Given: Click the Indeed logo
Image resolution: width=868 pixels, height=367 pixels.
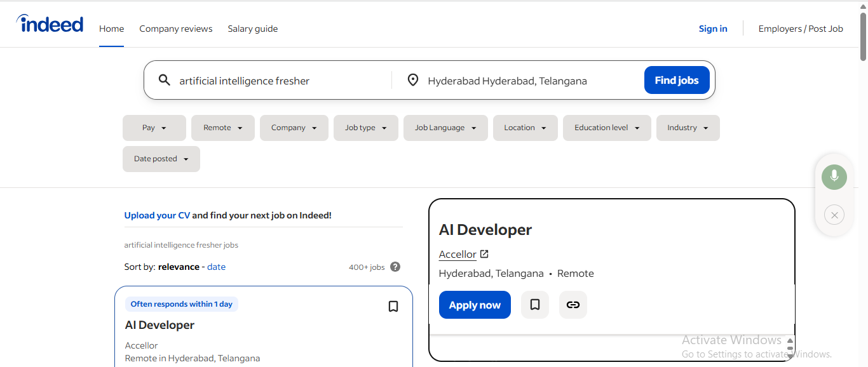Looking at the screenshot, I should [50, 23].
